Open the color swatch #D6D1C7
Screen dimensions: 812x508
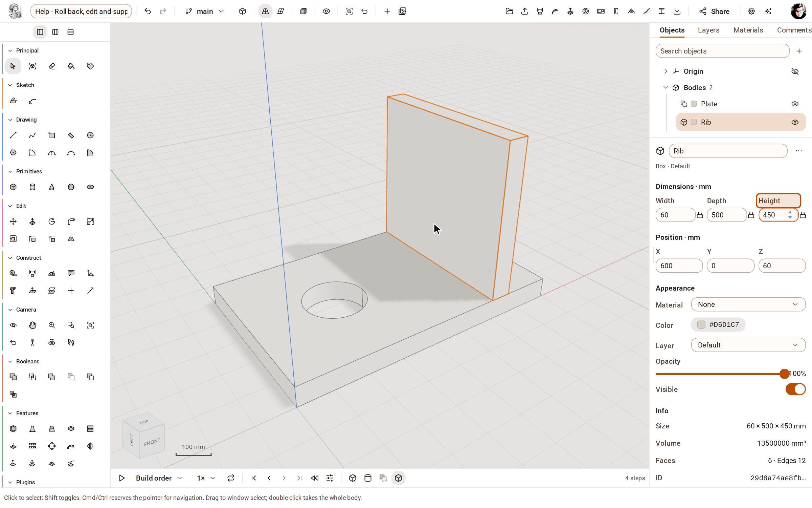tap(718, 325)
